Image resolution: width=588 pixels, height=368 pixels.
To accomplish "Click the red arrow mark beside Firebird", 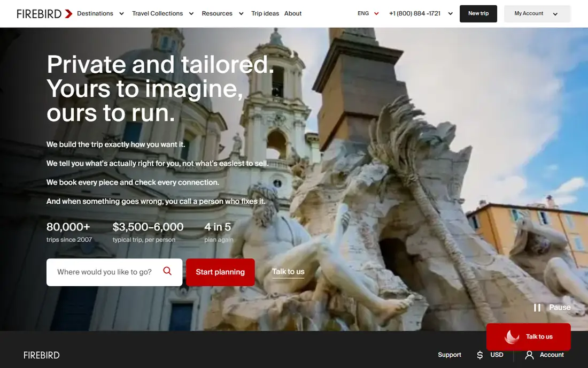I will pos(68,14).
